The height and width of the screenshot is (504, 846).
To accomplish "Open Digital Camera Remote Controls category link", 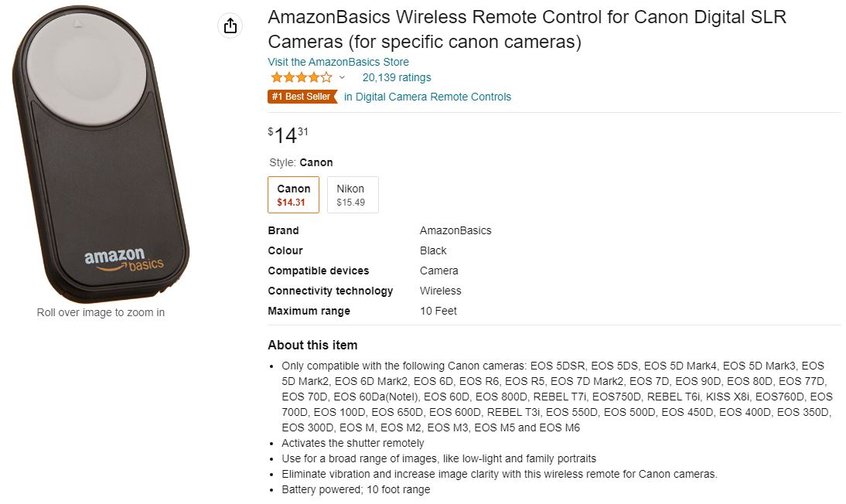I will click(428, 97).
